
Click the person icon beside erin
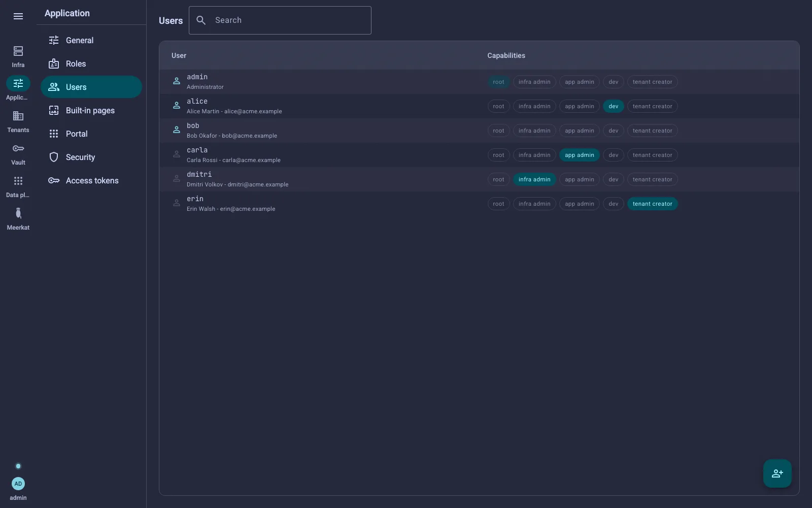[x=177, y=203]
